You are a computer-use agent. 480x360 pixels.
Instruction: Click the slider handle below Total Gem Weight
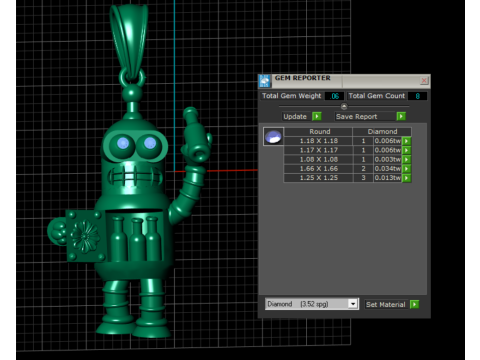pos(344,106)
